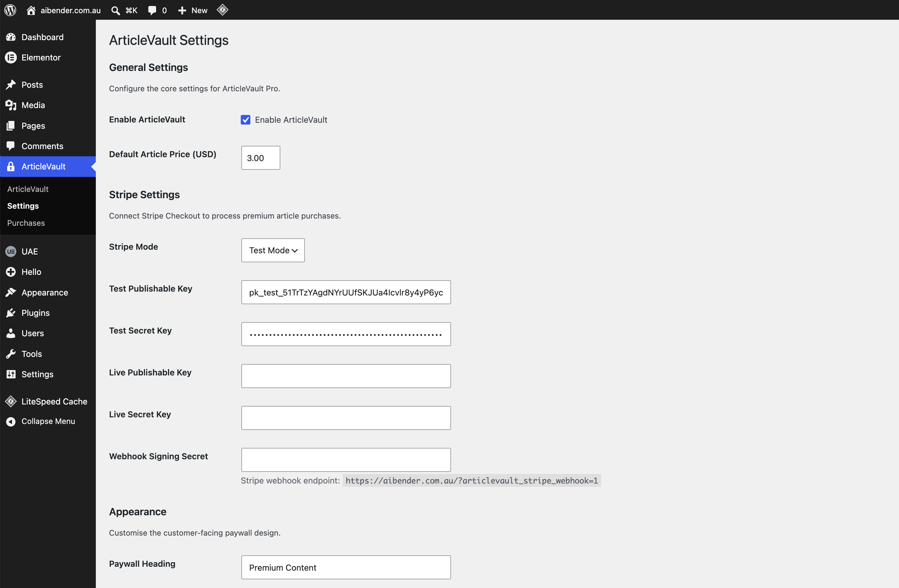Click the Users person icon
This screenshot has width=899, height=588.
click(11, 333)
